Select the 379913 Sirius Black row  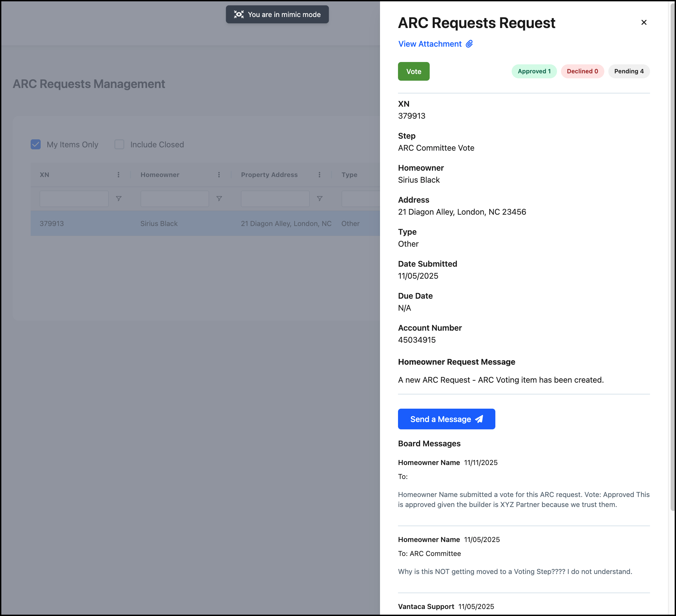click(205, 224)
